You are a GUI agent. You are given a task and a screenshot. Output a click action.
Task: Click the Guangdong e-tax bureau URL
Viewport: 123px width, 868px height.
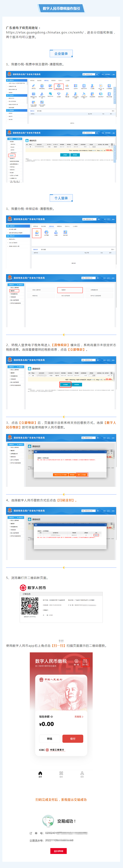[x=44, y=33]
